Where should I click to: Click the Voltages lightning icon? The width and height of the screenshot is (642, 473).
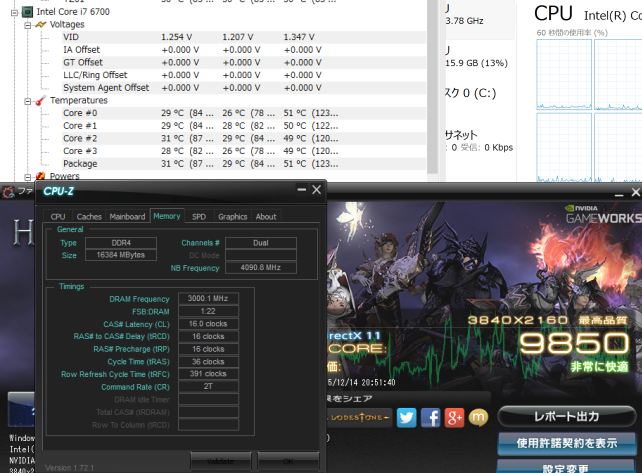(41, 25)
